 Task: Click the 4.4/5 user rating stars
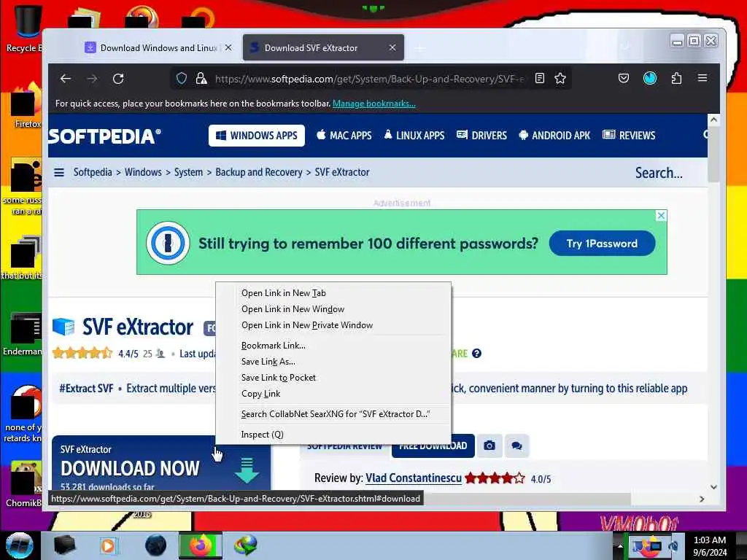point(82,354)
